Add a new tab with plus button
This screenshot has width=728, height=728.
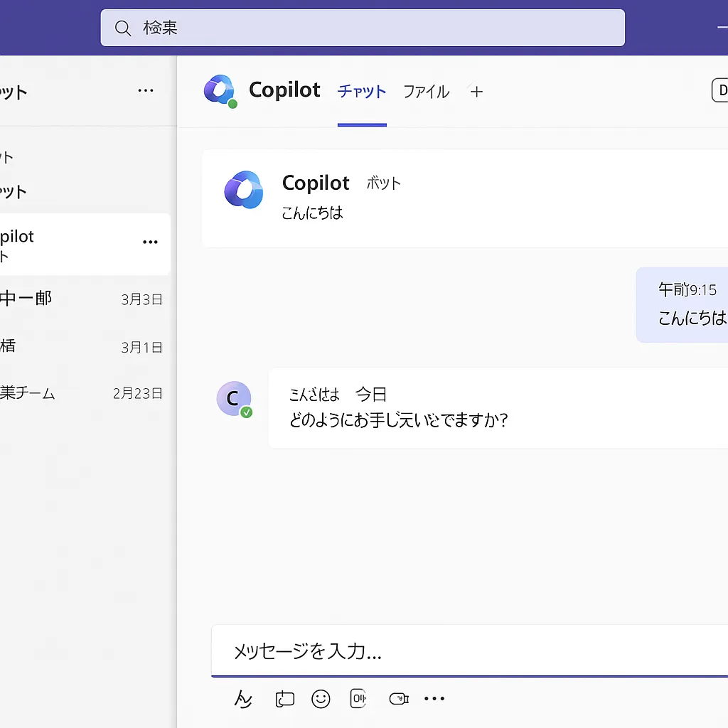click(476, 92)
